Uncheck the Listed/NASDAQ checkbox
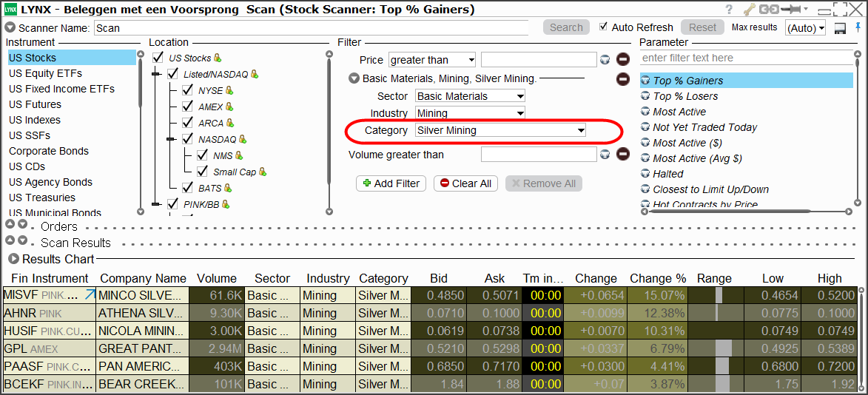This screenshot has height=395, width=868. click(172, 73)
